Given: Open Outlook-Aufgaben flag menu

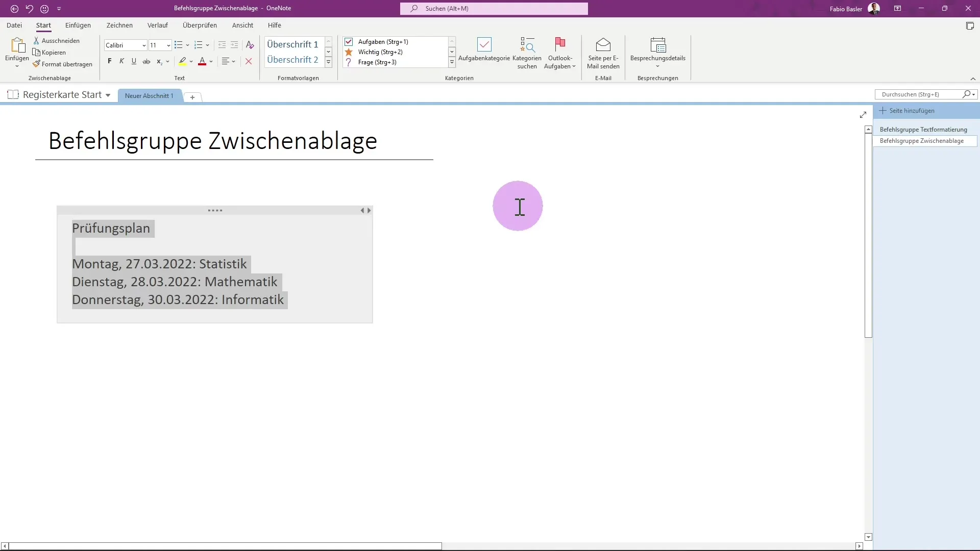Looking at the screenshot, I should [x=560, y=53].
